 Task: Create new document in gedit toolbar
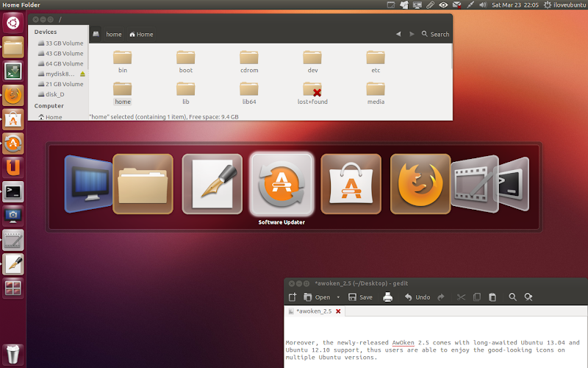(x=293, y=297)
